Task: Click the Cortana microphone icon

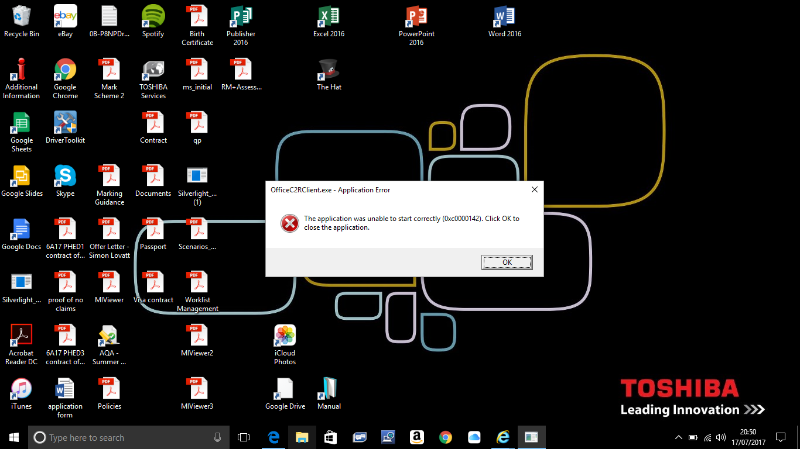Action: 217,437
